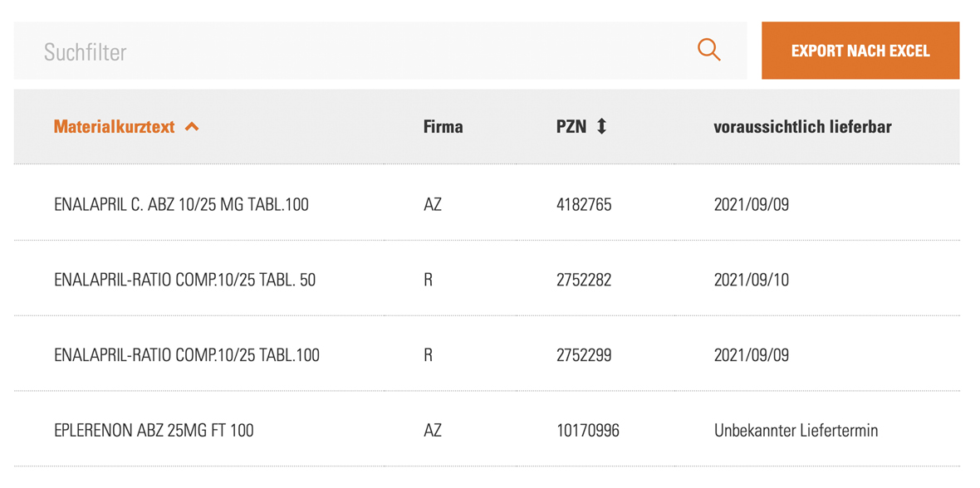The height and width of the screenshot is (488, 980).
Task: Toggle Materialkurztext sort chevron
Action: [x=192, y=127]
